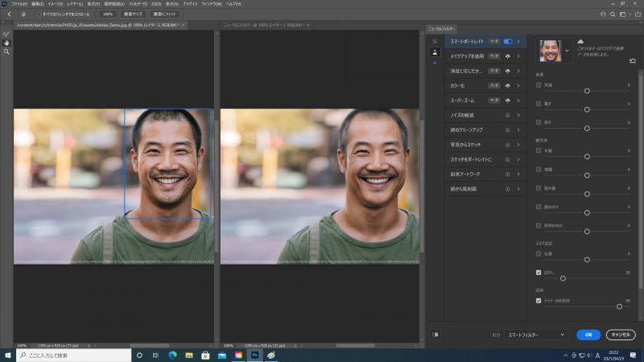The width and height of the screenshot is (644, 362).
Task: Open info icon for 肌のクリーンアップ
Action: [508, 130]
